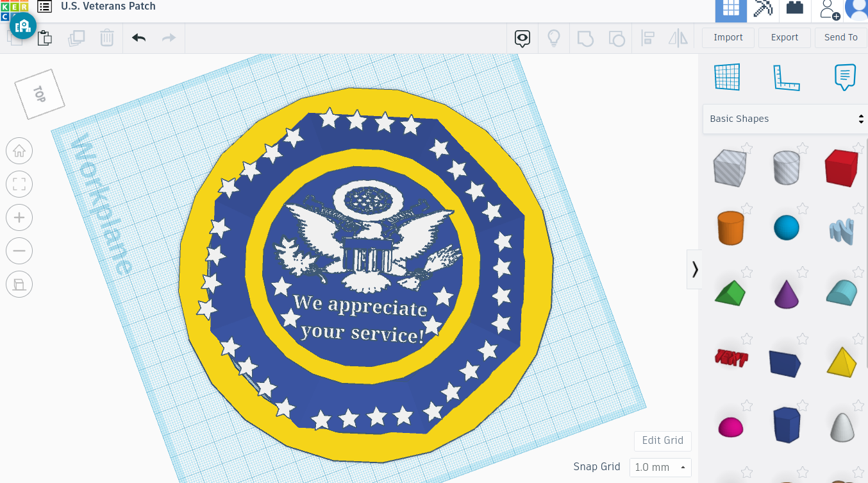Redo the last action
The image size is (868, 483).
[x=169, y=38]
